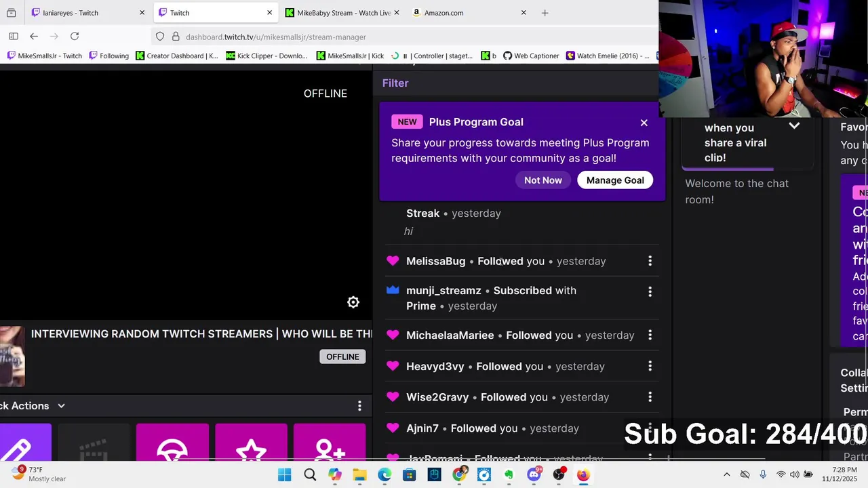This screenshot has width=868, height=488.
Task: Click the Firefox icon in taskbar
Action: [583, 474]
